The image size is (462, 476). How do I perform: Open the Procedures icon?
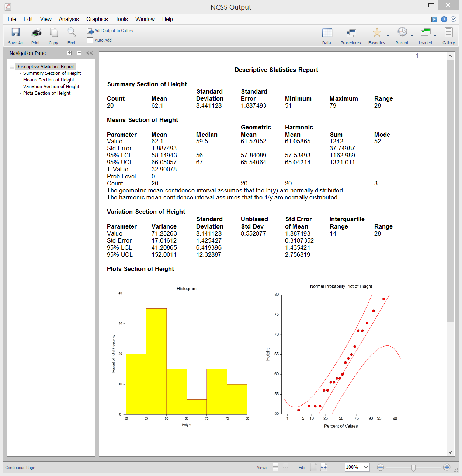(x=351, y=33)
